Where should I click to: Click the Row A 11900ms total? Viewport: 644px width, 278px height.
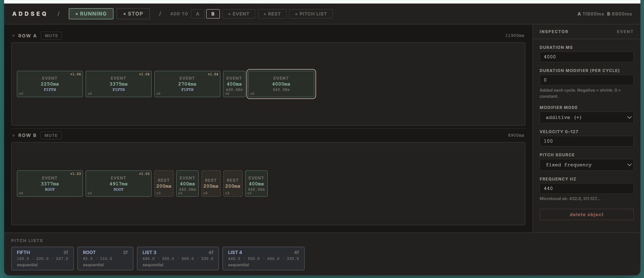(x=514, y=35)
